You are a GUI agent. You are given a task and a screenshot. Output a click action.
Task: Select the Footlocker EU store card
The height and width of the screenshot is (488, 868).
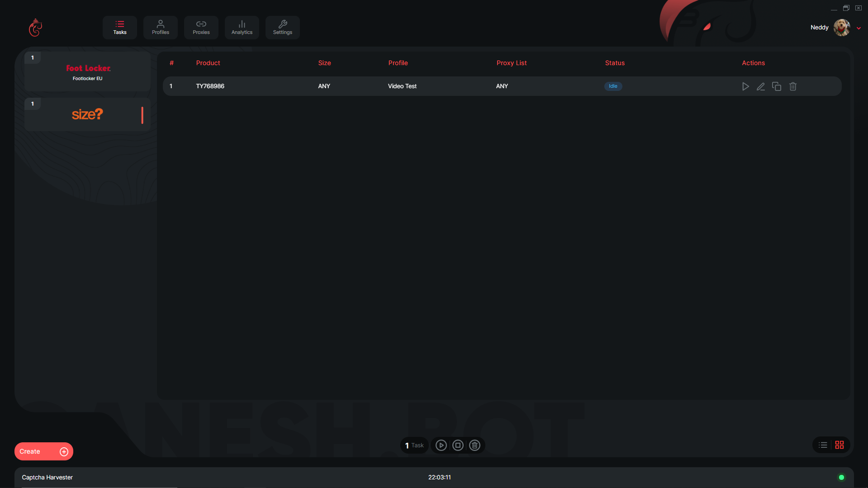click(x=88, y=72)
